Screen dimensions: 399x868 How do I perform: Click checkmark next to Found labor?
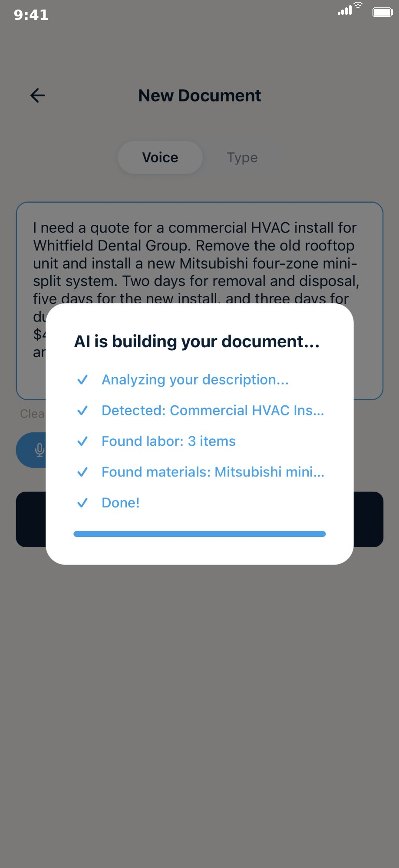pyautogui.click(x=82, y=441)
